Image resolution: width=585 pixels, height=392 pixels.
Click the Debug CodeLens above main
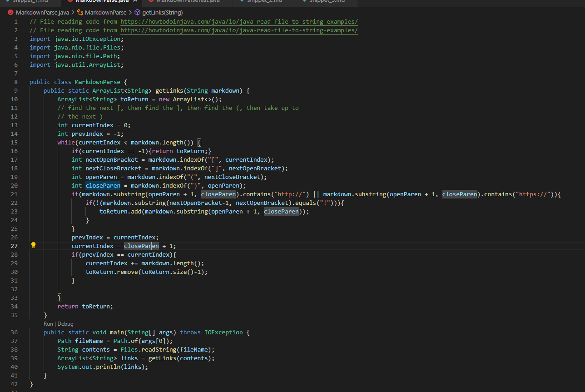tap(65, 324)
